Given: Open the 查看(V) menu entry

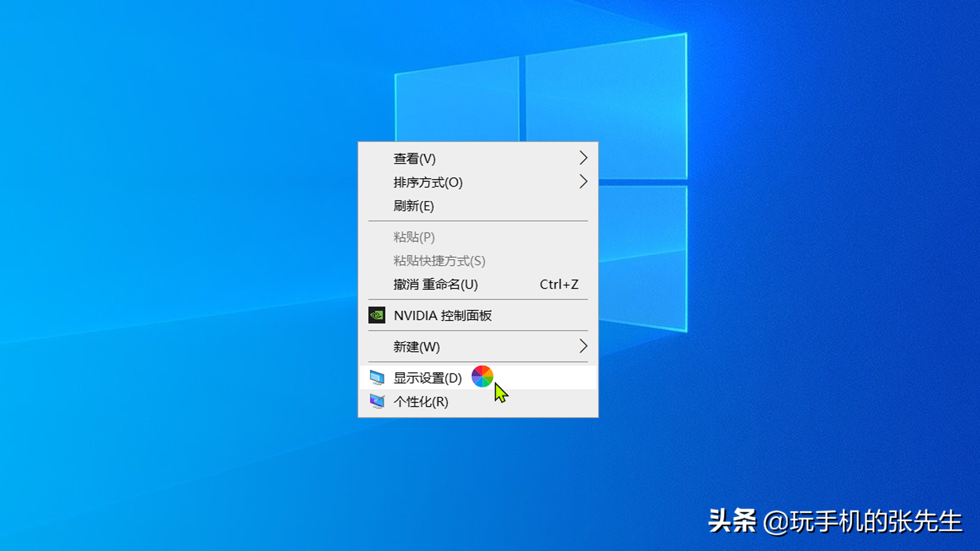Looking at the screenshot, I should (x=478, y=158).
